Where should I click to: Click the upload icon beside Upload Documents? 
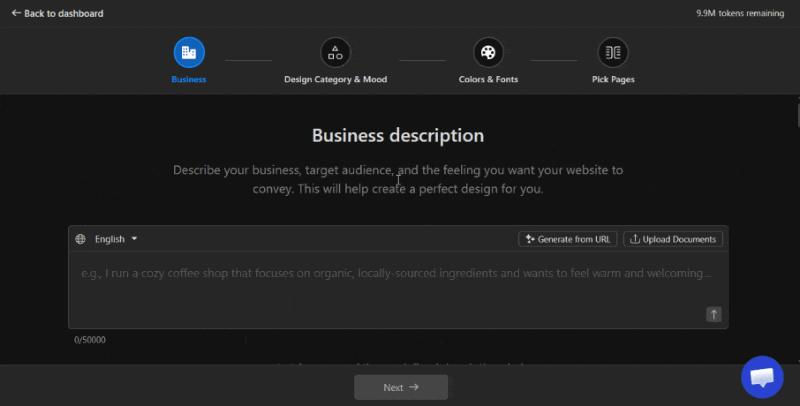(635, 239)
